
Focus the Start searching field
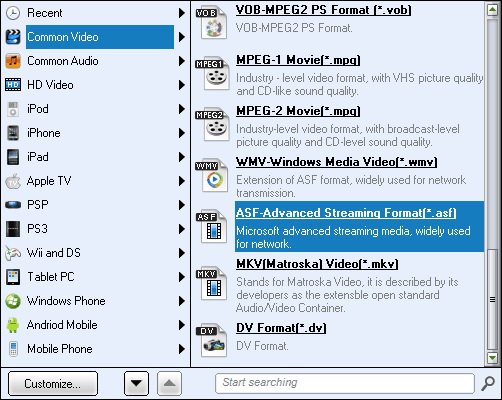tap(345, 383)
